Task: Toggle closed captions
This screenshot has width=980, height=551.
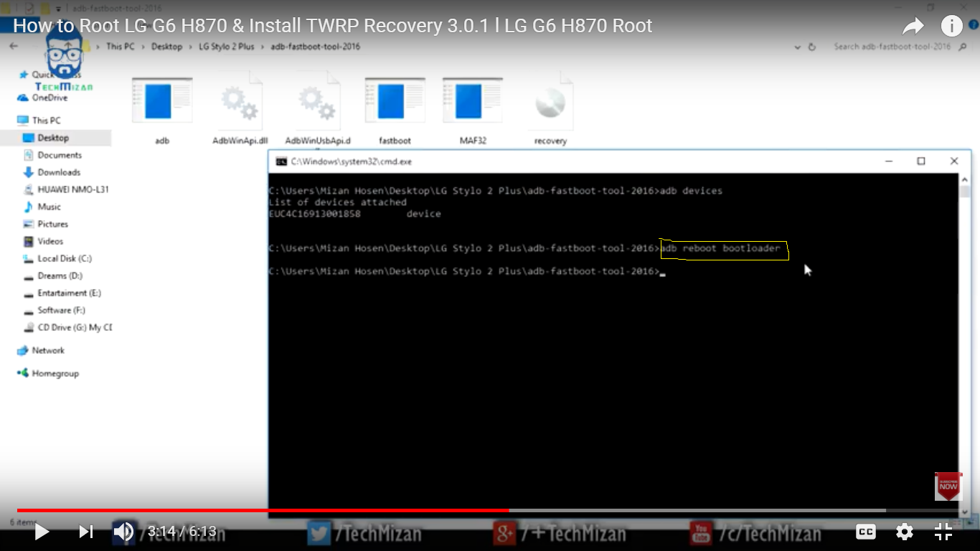Action: click(866, 532)
